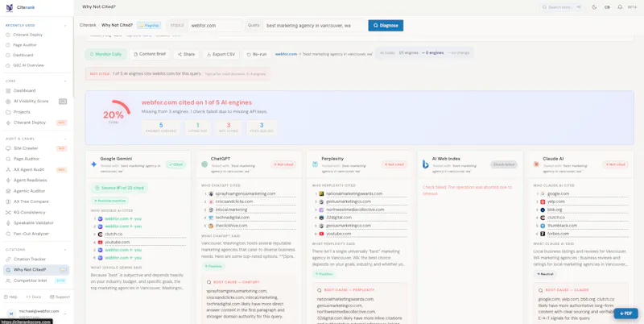Click Fan-Out Analyzer search icon
The height and width of the screenshot is (324, 644).
8,234
